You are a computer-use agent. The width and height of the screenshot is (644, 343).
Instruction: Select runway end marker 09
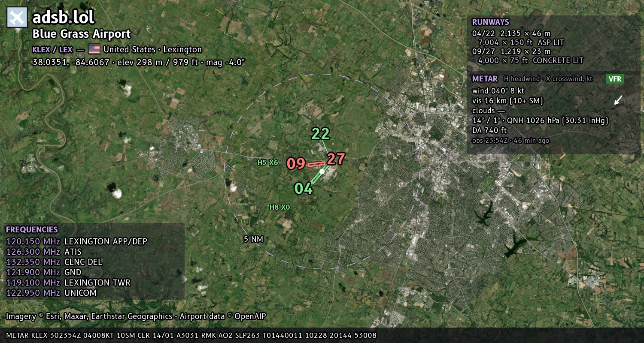(x=296, y=163)
